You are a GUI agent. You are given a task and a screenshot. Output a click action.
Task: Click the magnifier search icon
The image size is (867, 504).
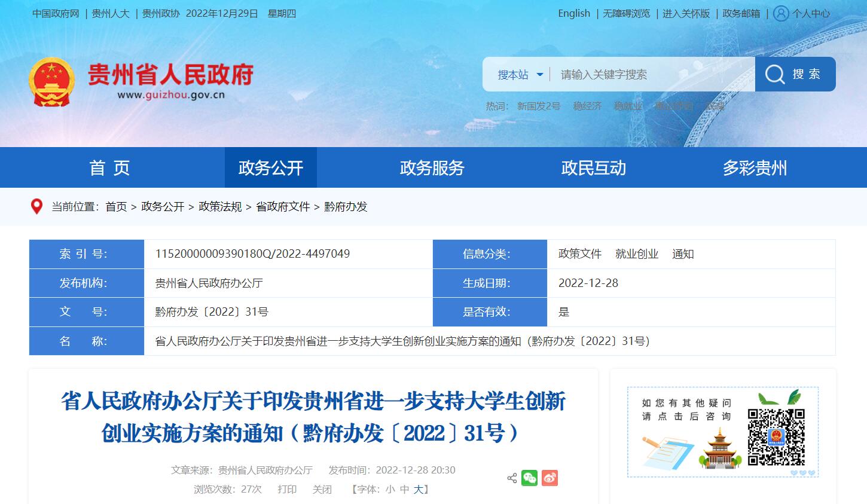[x=774, y=74]
